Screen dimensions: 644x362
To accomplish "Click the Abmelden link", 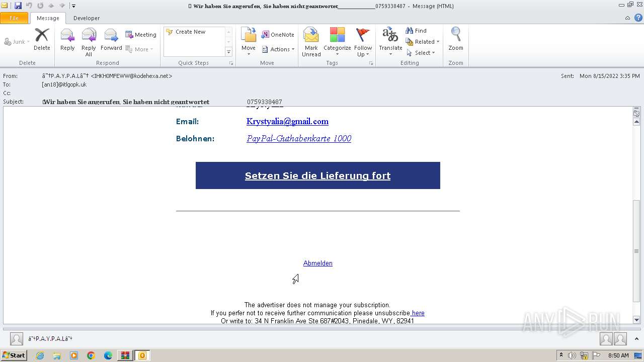I will [318, 263].
